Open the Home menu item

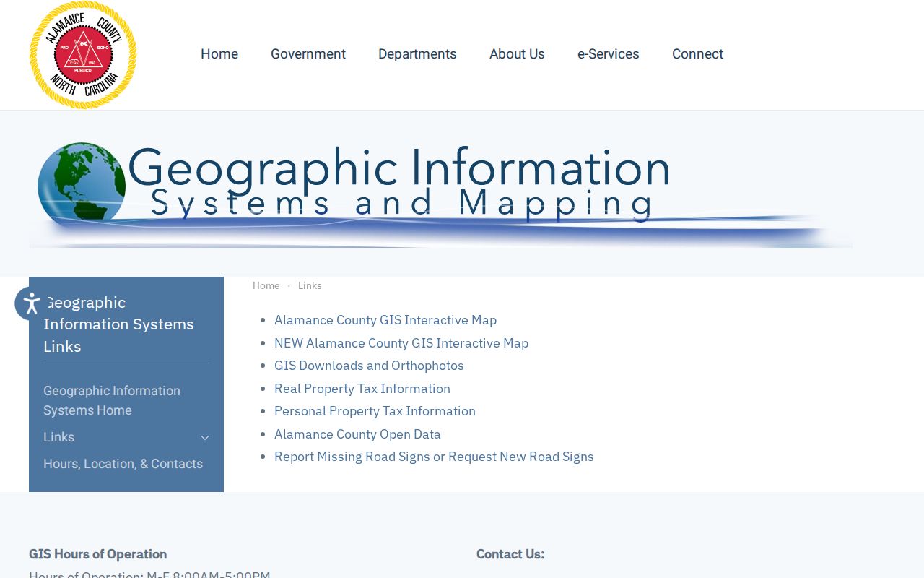219,54
